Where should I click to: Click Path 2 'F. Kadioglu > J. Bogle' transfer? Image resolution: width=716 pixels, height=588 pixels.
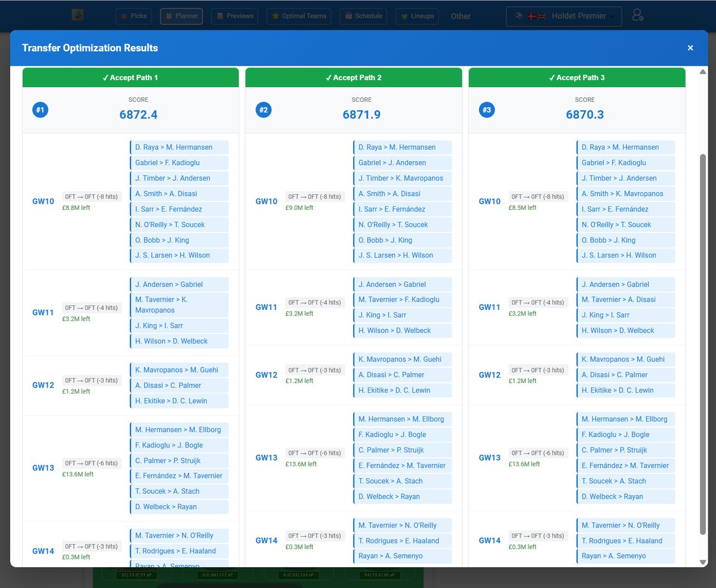(402, 435)
